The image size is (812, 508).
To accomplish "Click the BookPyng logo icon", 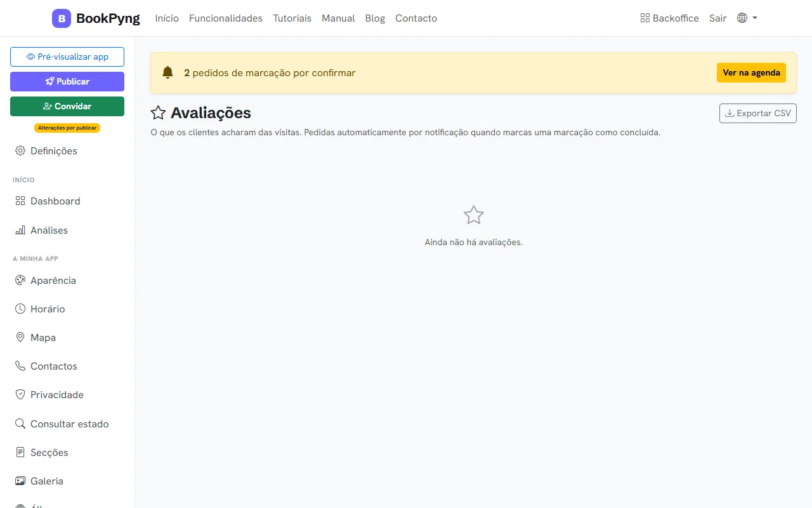I will click(x=62, y=18).
